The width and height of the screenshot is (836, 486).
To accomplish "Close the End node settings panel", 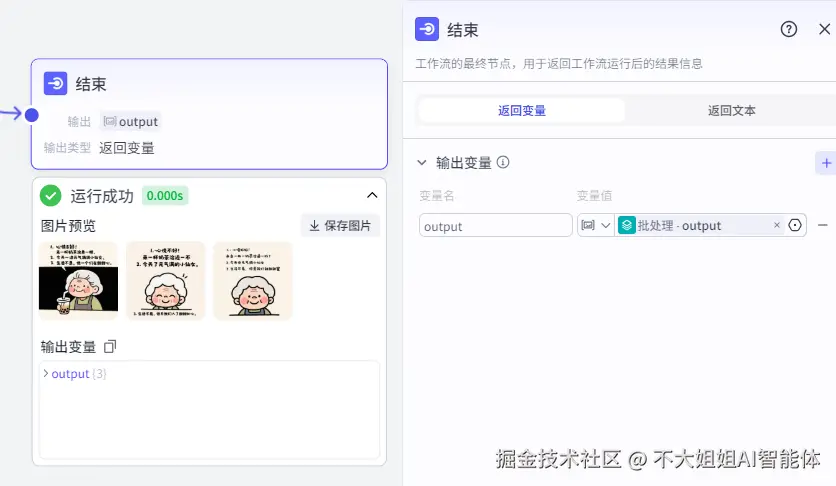I will coord(825,29).
